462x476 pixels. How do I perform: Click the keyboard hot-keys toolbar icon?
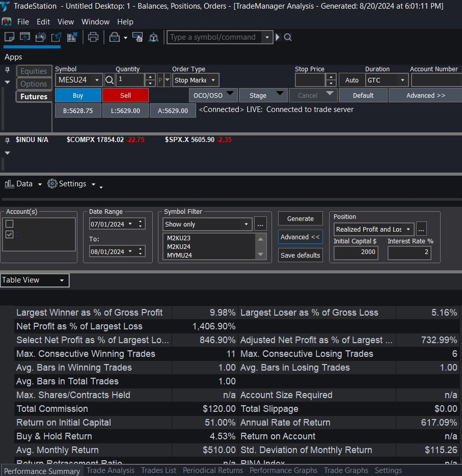[138, 37]
